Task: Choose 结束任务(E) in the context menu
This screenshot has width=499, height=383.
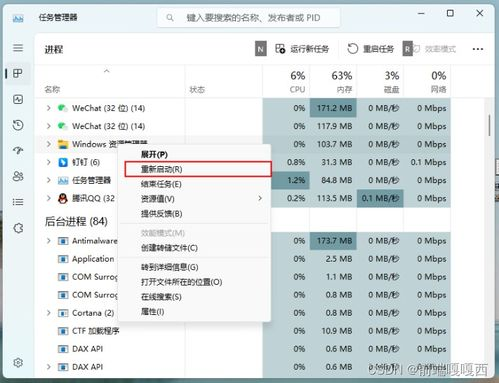Action: point(194,184)
